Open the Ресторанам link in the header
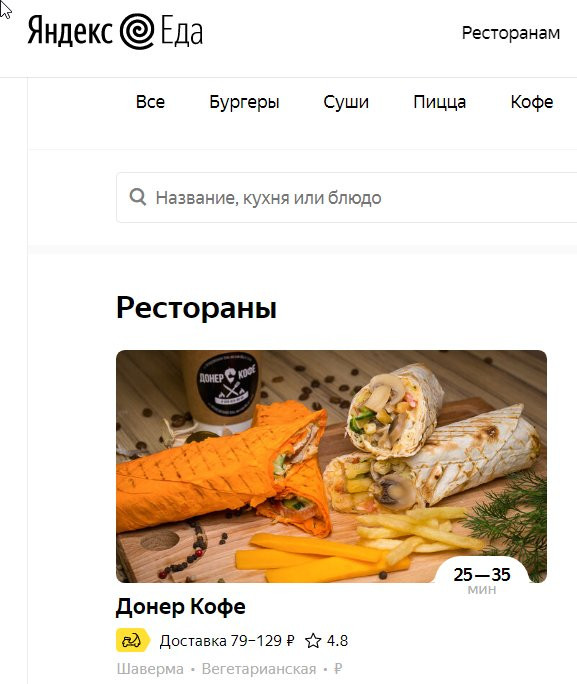The image size is (577, 684). [511, 33]
